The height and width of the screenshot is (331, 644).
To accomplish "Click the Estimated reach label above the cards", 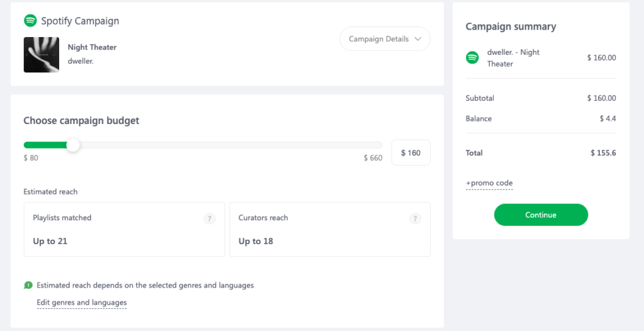I will click(x=50, y=191).
